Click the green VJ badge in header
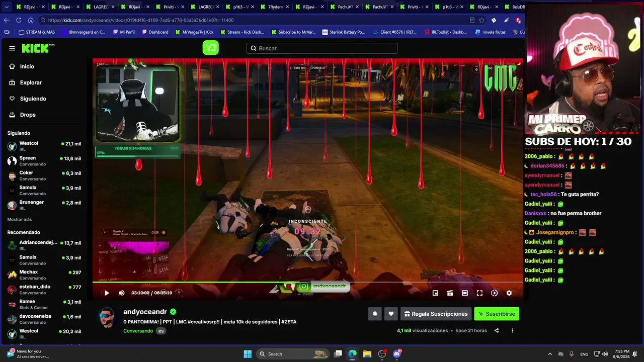644x362 pixels. coord(210,48)
